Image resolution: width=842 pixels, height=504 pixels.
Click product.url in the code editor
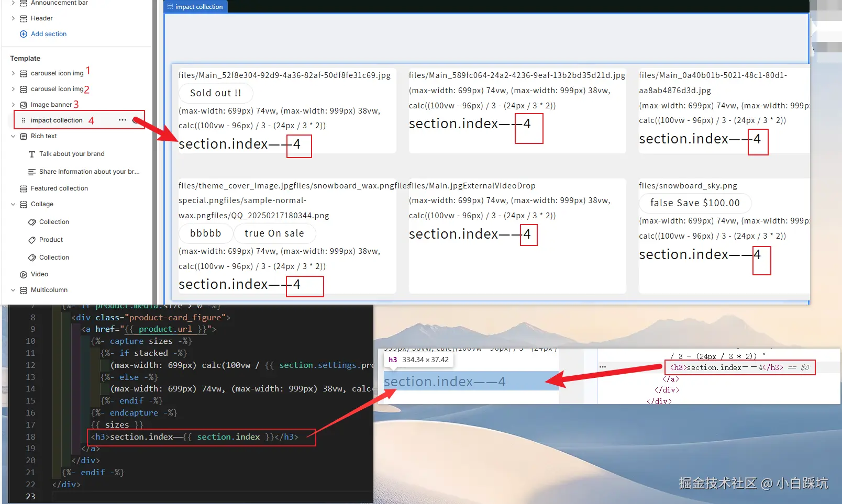(x=165, y=329)
